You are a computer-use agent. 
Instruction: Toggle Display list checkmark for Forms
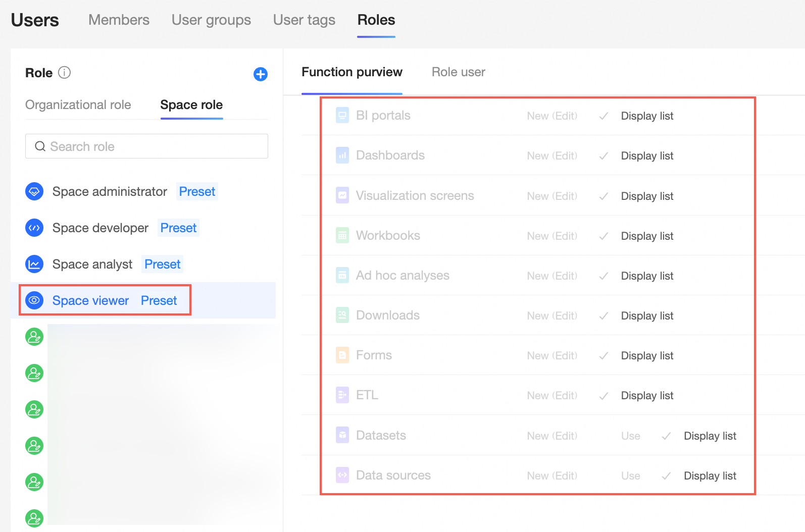point(603,356)
